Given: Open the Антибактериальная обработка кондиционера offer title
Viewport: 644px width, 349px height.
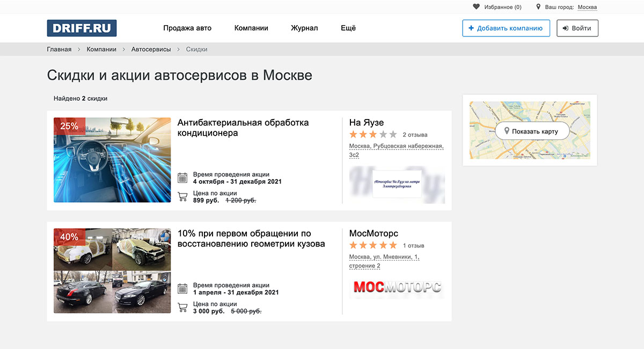Looking at the screenshot, I should (243, 128).
